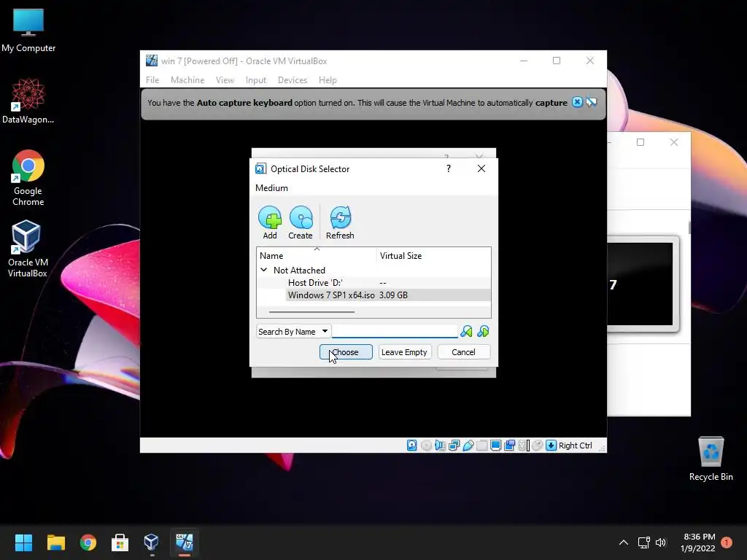Open the network icon in system tray
Screen dimensions: 747x560
[643, 542]
